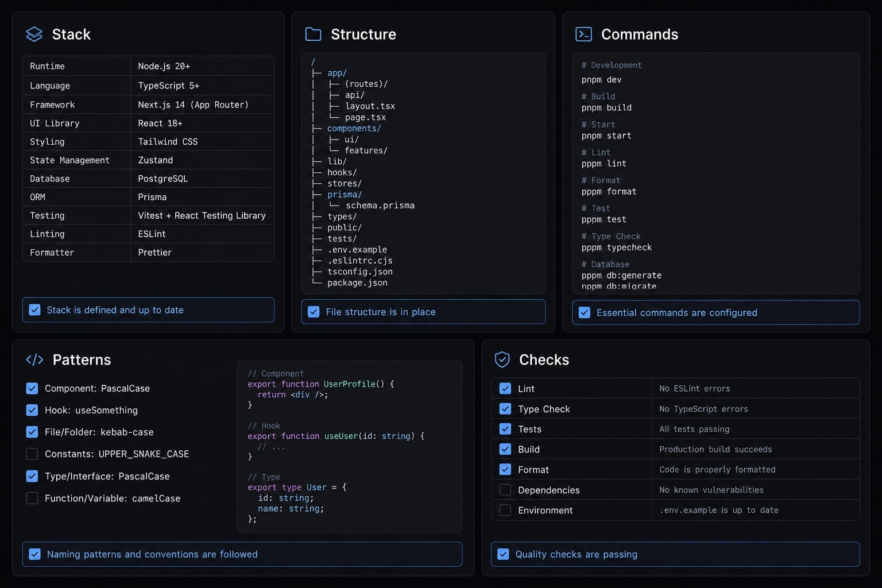Click 'Zustand' state management value

[155, 160]
